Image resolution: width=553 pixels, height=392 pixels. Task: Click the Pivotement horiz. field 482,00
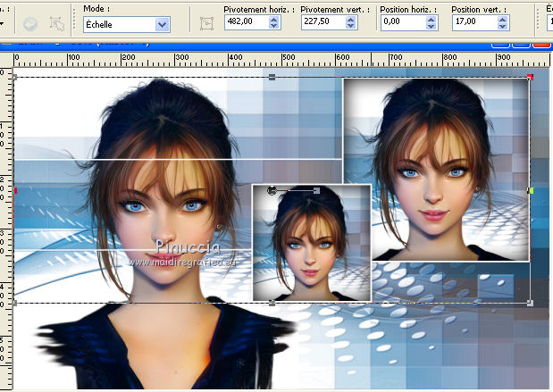click(247, 21)
